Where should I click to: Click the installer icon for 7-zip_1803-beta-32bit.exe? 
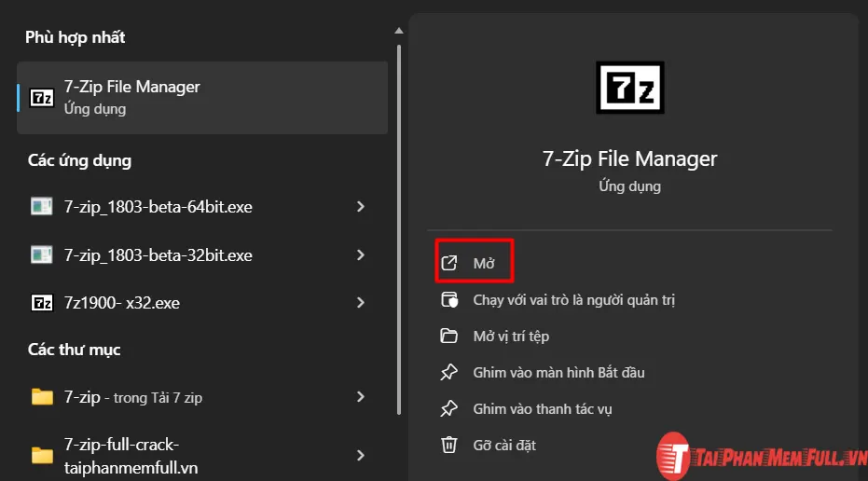42,255
